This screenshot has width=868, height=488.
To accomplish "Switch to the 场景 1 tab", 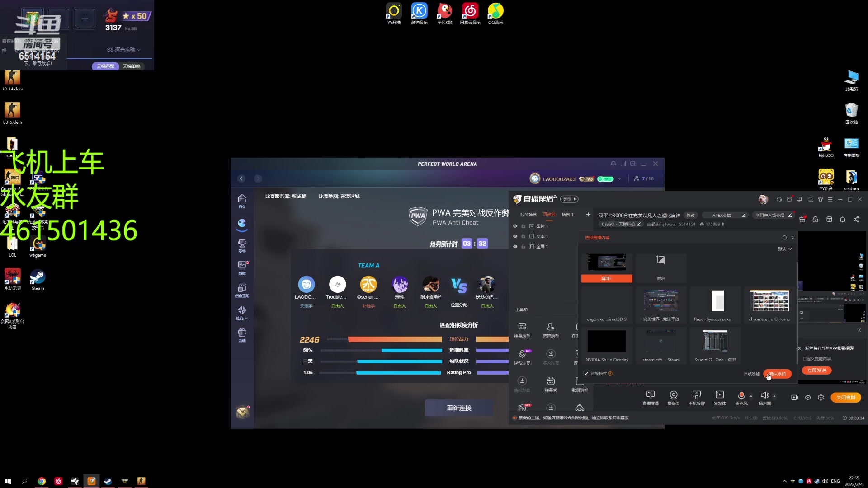I will click(567, 215).
